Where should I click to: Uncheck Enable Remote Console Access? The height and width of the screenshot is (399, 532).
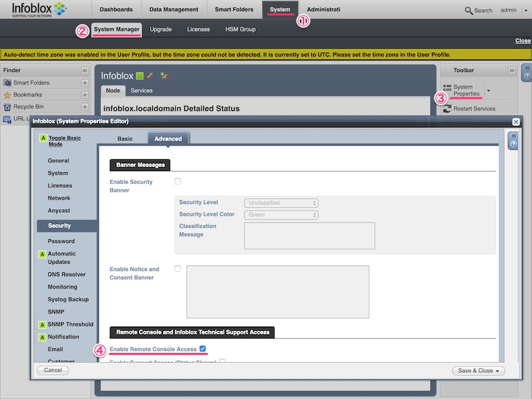[203, 348]
